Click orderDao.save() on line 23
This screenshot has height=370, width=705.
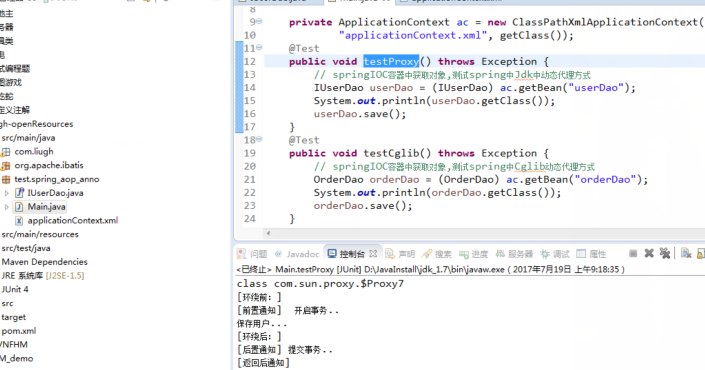[x=363, y=205]
